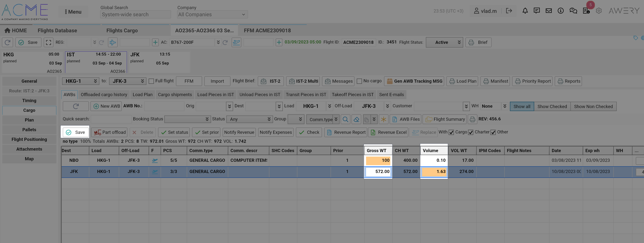Open the Pallets sidebar section
Viewport: 644px width, 243px height.
coord(29,130)
